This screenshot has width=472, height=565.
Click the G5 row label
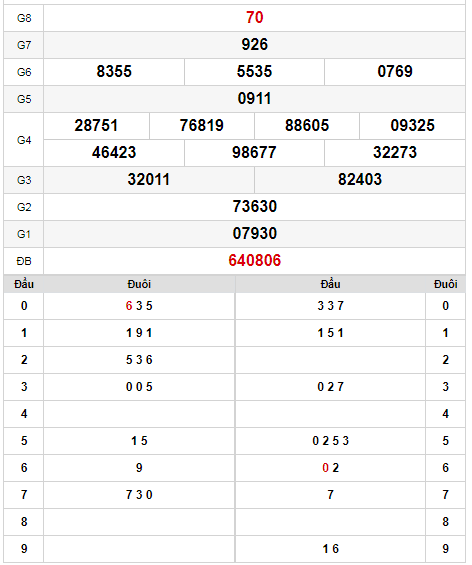pos(24,99)
